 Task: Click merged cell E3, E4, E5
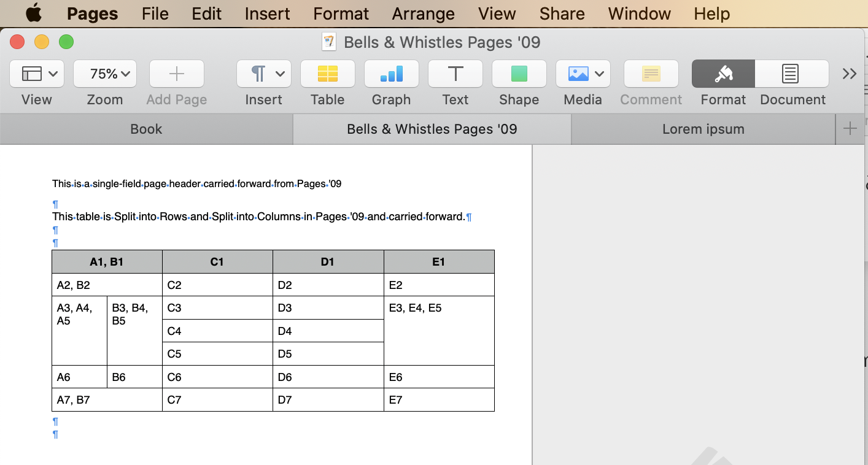[439, 331]
